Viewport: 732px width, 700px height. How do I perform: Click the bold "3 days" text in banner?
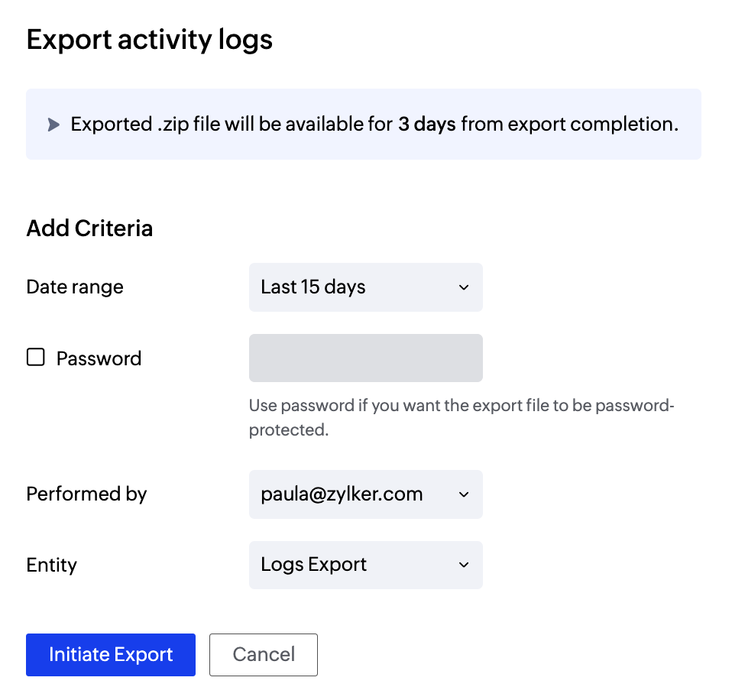pyautogui.click(x=426, y=125)
